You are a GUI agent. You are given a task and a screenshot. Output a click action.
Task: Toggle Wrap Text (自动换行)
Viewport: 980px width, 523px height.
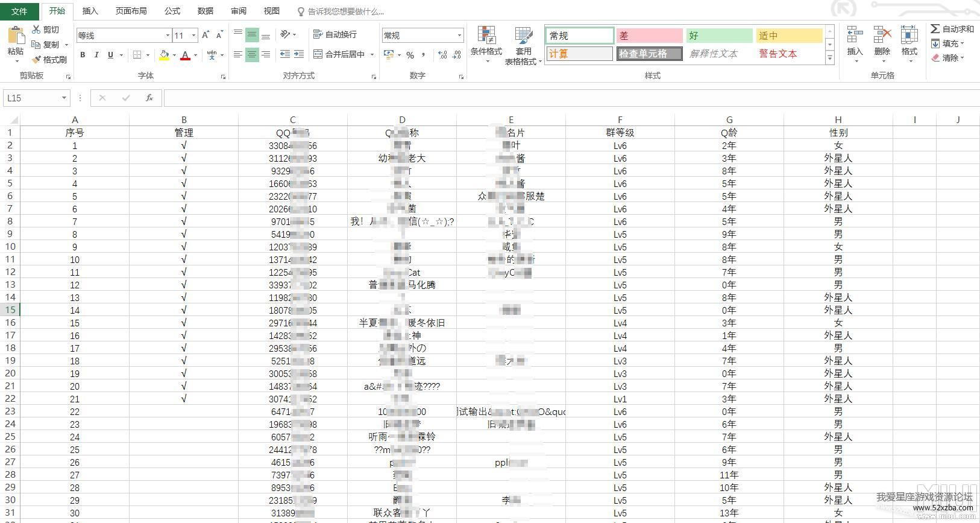(335, 34)
